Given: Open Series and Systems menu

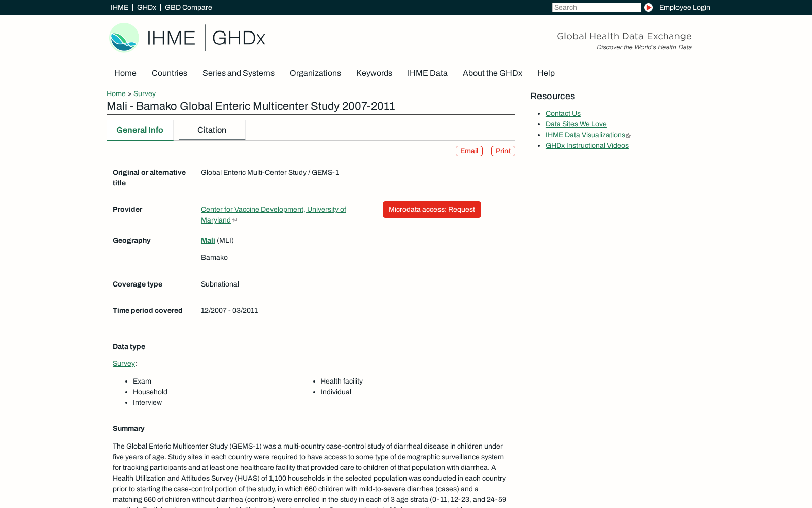Looking at the screenshot, I should (x=239, y=73).
